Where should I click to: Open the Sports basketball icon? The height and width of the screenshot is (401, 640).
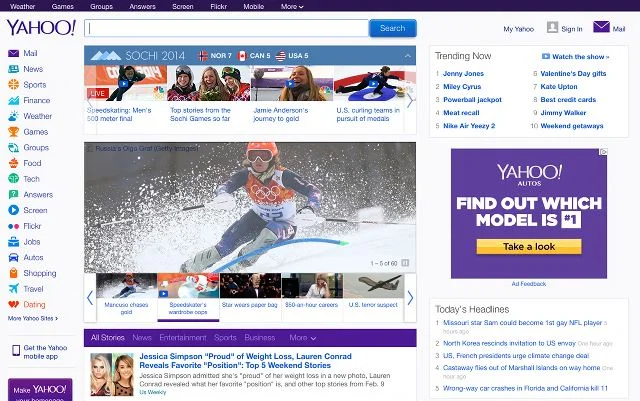(x=13, y=85)
